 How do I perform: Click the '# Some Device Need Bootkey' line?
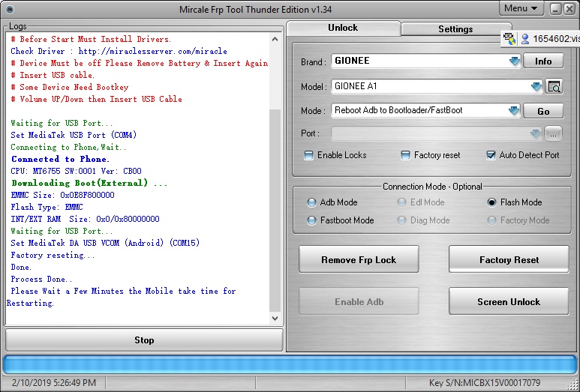coord(70,87)
